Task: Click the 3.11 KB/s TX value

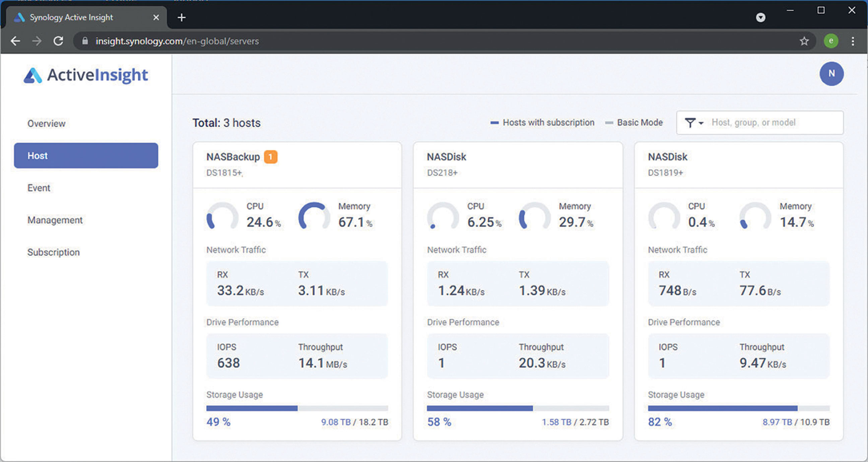Action: (x=322, y=290)
